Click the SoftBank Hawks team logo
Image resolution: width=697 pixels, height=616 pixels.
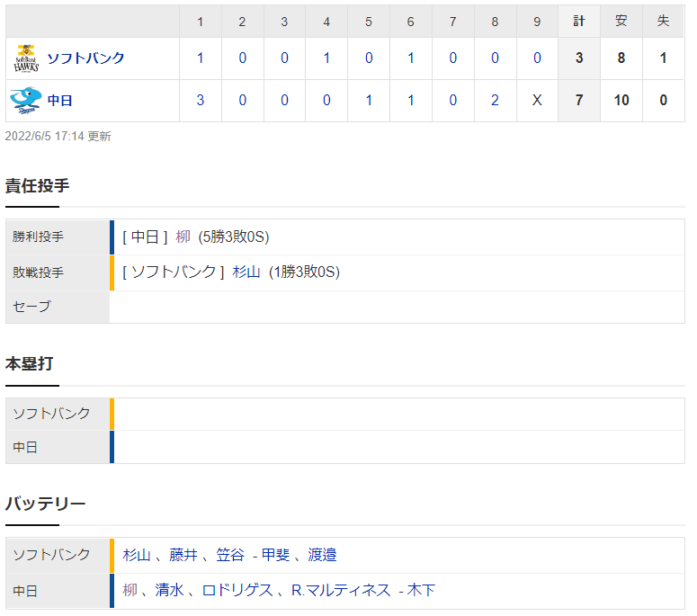26,58
